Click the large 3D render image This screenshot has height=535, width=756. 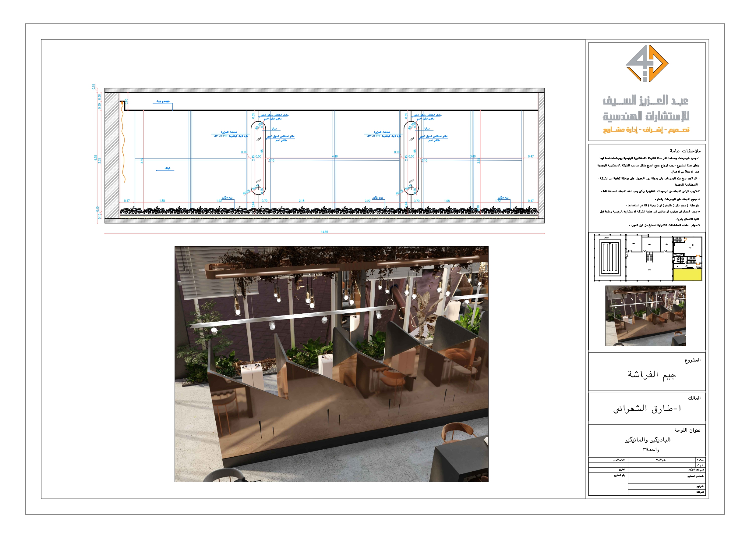pos(331,364)
